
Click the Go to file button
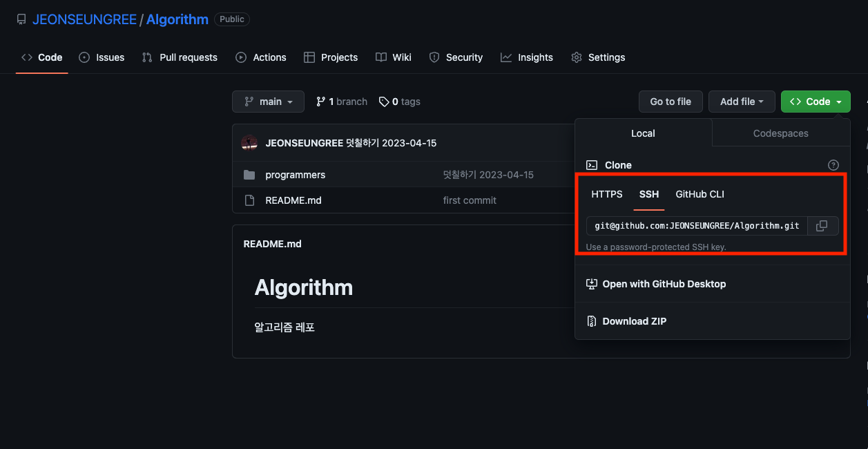point(671,102)
